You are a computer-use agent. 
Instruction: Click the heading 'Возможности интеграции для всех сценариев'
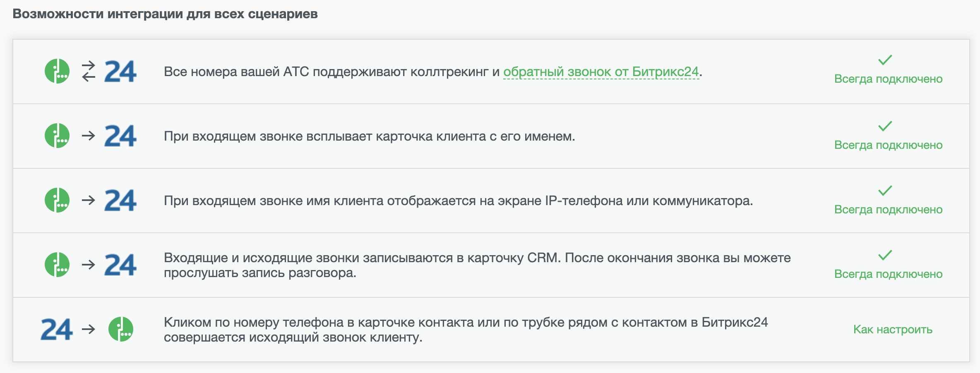coord(165,14)
